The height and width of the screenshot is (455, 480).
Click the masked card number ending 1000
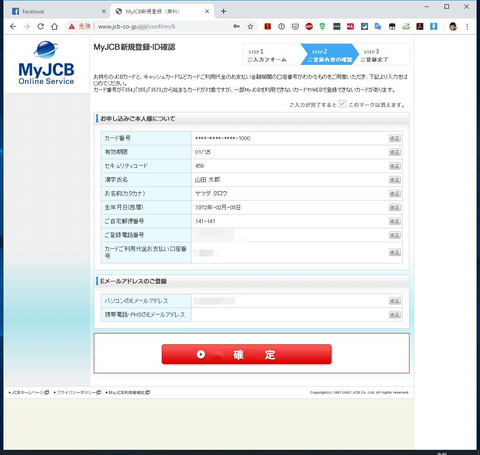(222, 138)
